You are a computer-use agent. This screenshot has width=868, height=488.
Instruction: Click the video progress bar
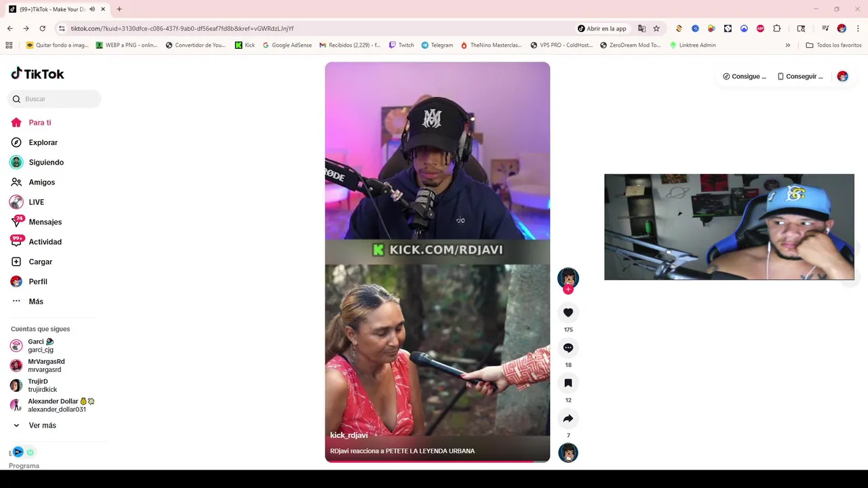click(x=437, y=462)
